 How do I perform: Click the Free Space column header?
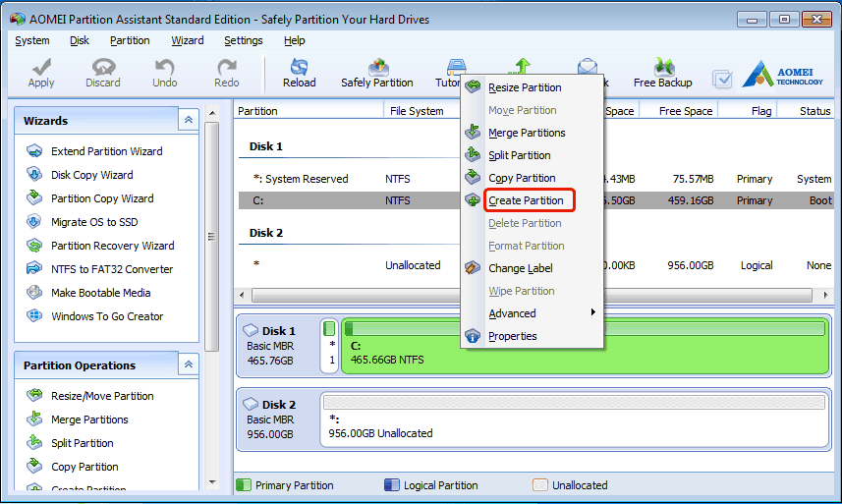click(678, 111)
